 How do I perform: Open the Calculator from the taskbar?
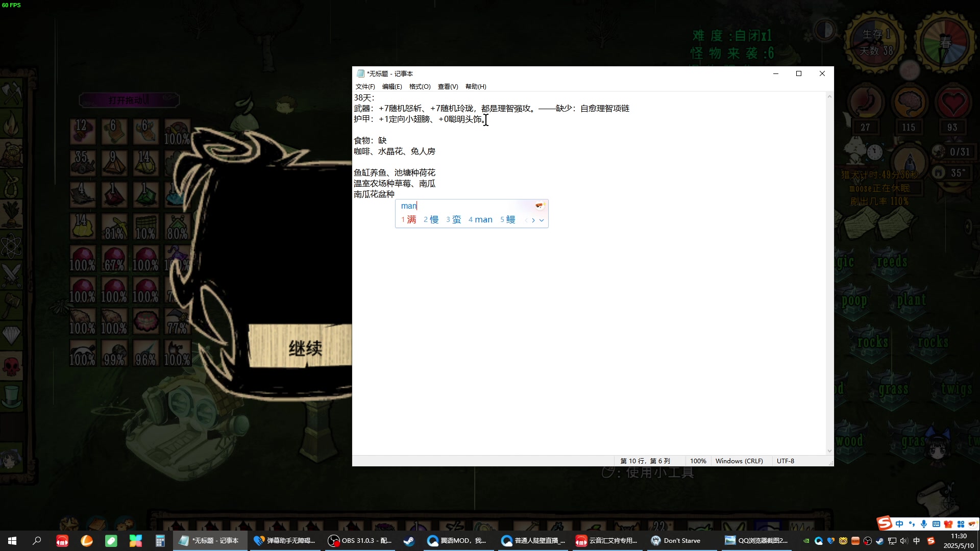pos(160,541)
